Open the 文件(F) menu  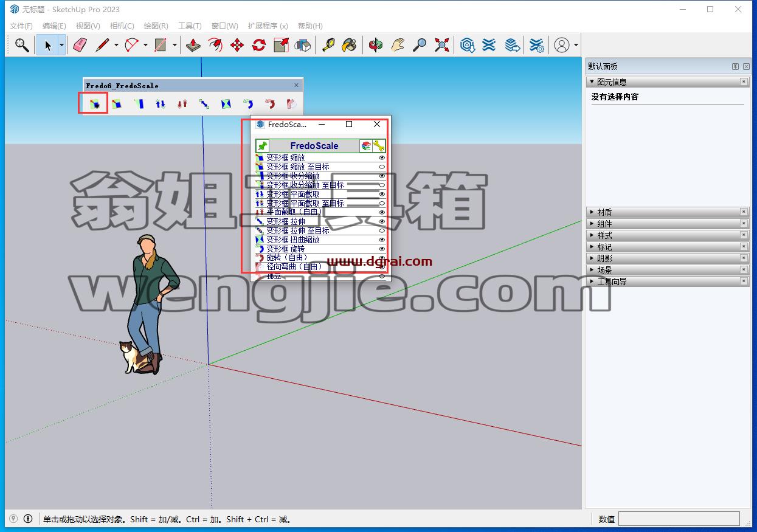click(21, 26)
